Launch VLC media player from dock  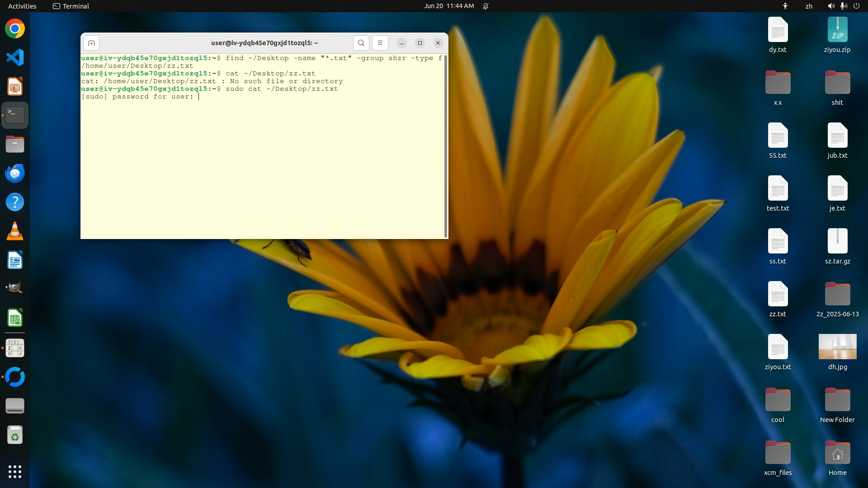(15, 231)
